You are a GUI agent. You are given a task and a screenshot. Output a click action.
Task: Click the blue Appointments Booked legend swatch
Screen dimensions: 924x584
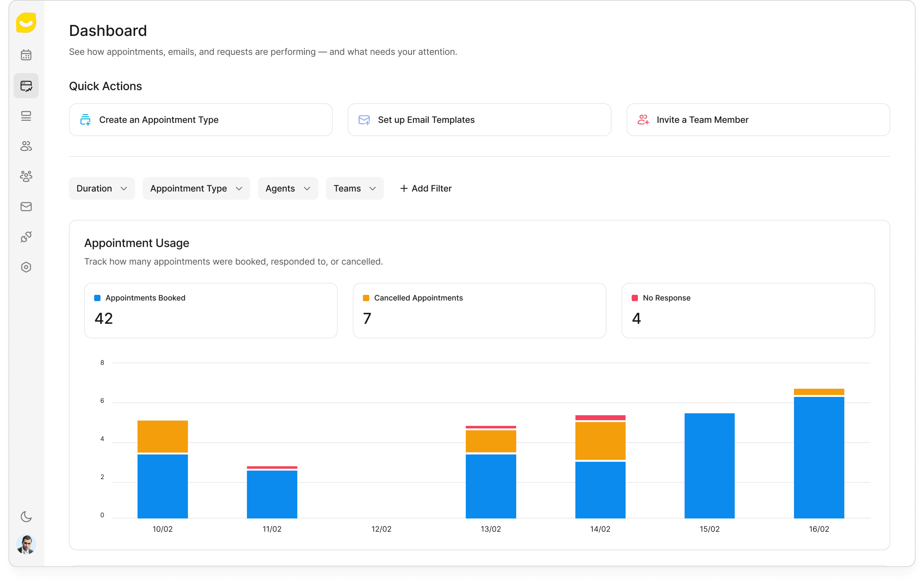pos(97,298)
